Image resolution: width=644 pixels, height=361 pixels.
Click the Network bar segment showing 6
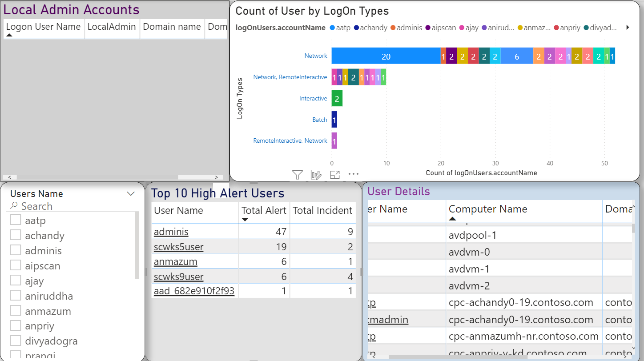(517, 56)
